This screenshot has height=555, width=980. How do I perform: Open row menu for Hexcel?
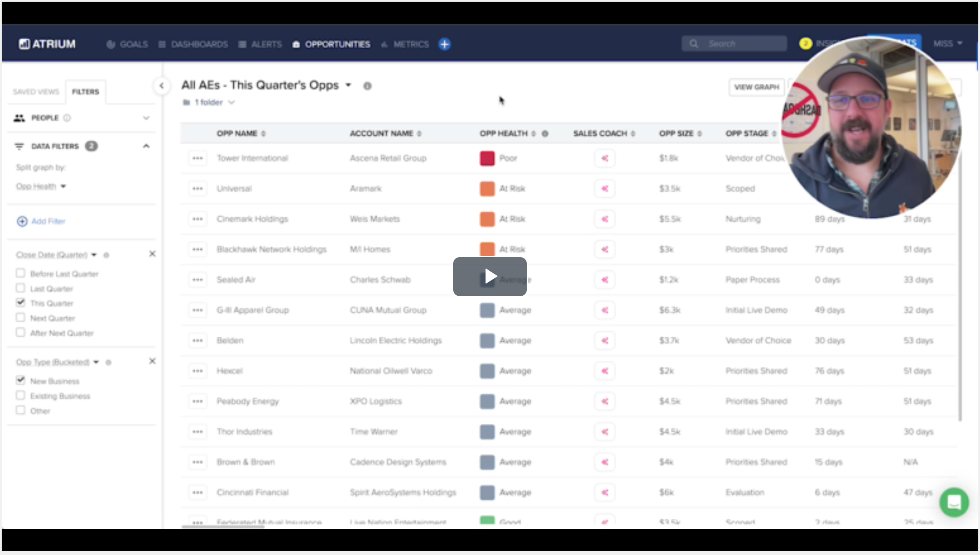click(197, 371)
